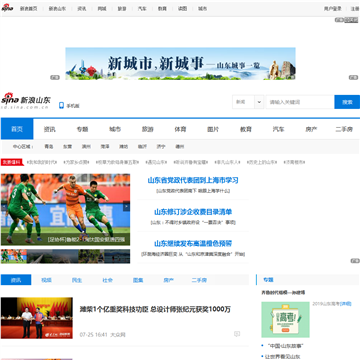360x360 pixels.
Task: Go to next slide with right arrow
Action: click(126, 206)
